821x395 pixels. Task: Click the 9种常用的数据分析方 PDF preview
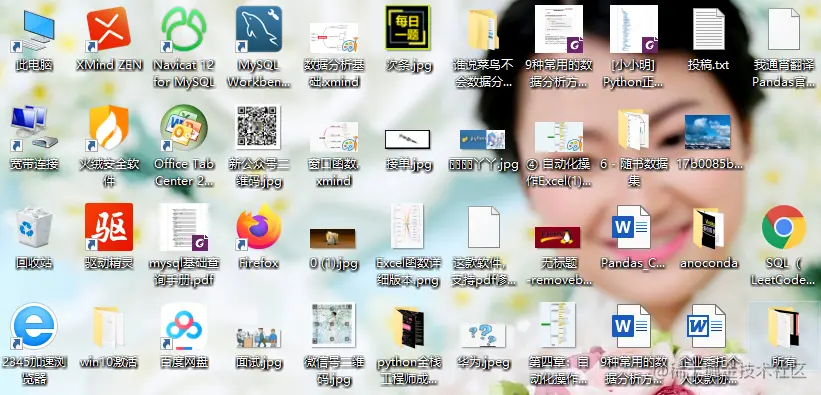[x=559, y=29]
